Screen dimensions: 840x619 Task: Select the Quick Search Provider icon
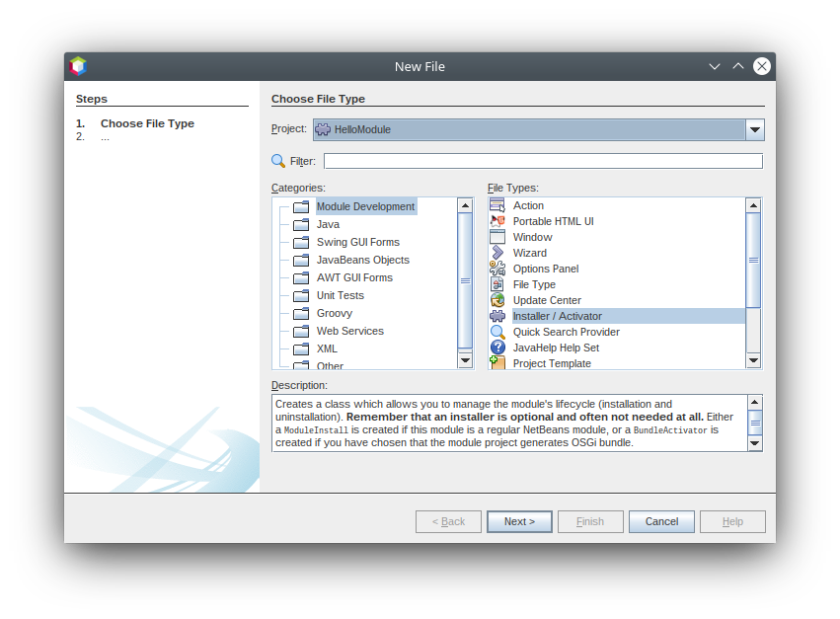tap(497, 332)
